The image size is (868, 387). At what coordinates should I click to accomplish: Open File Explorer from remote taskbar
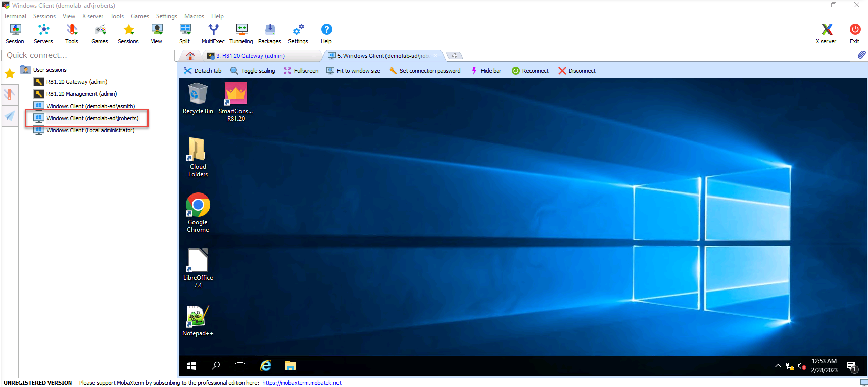tap(290, 366)
